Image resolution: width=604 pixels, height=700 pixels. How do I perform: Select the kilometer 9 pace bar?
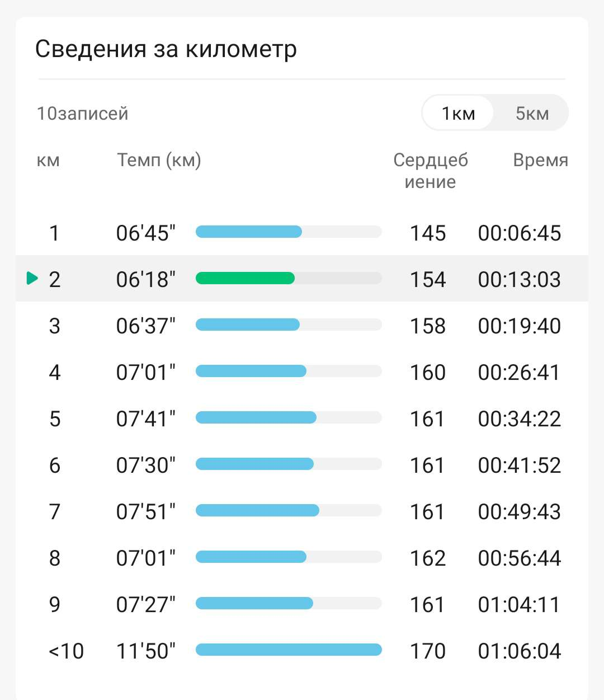289,603
